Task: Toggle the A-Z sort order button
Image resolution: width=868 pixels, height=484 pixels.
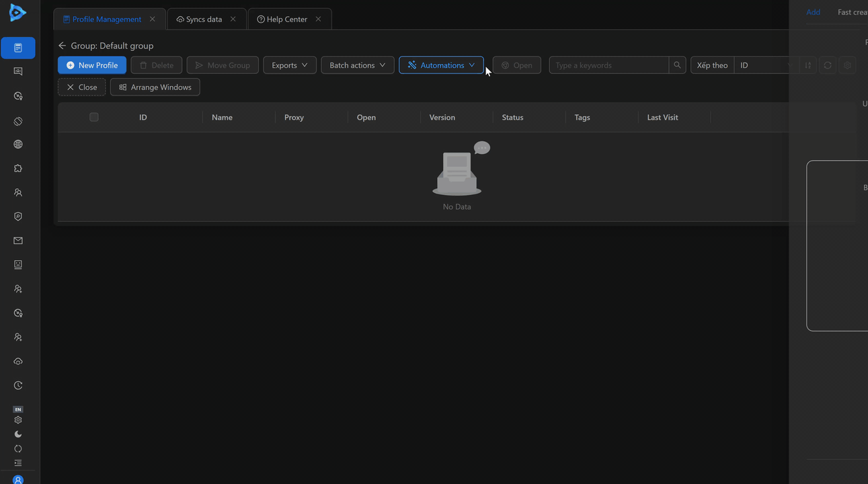Action: (808, 65)
